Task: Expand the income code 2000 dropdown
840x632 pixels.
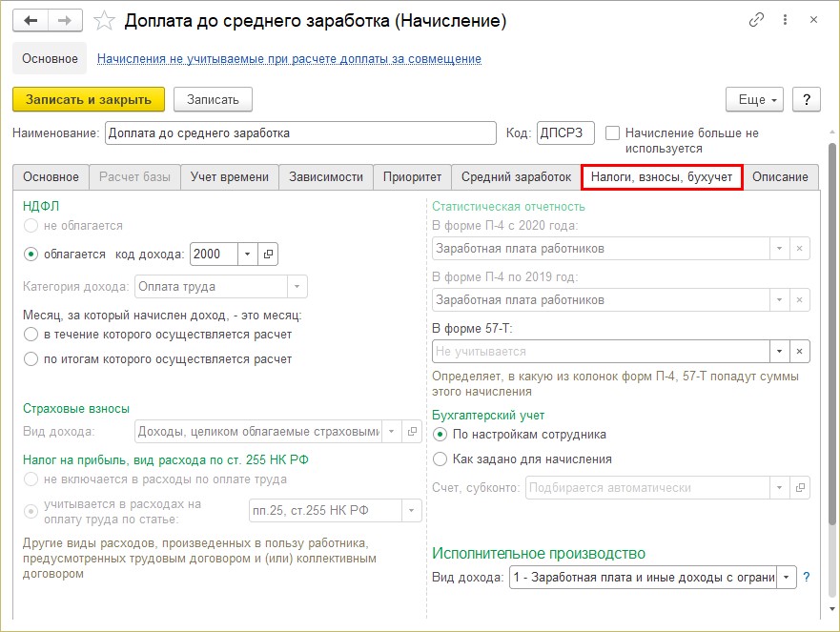Action: [248, 254]
